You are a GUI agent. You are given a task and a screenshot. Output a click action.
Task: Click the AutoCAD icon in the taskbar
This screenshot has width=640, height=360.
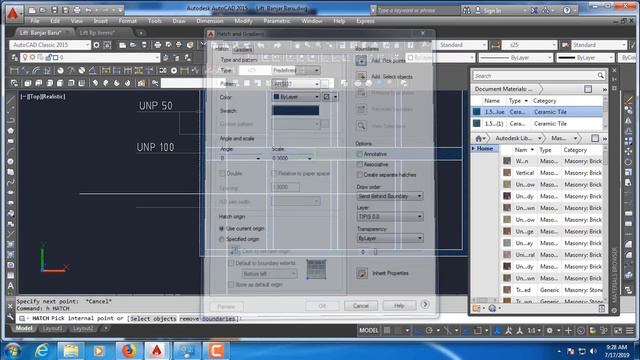[157, 351]
